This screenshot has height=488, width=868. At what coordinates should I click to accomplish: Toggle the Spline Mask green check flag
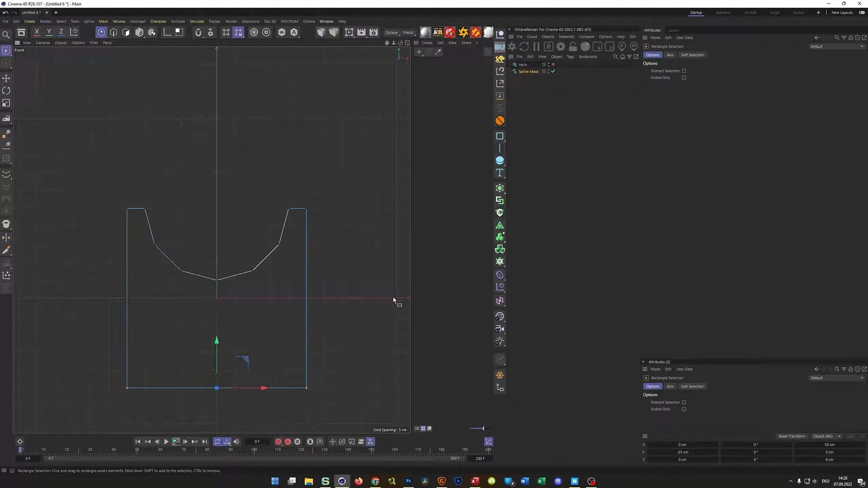point(553,71)
